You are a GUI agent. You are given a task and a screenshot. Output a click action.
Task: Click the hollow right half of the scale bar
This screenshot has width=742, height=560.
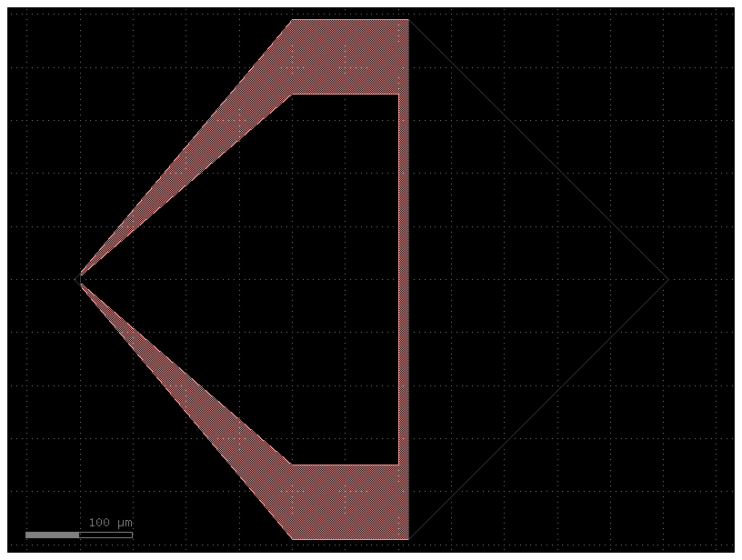[105, 535]
